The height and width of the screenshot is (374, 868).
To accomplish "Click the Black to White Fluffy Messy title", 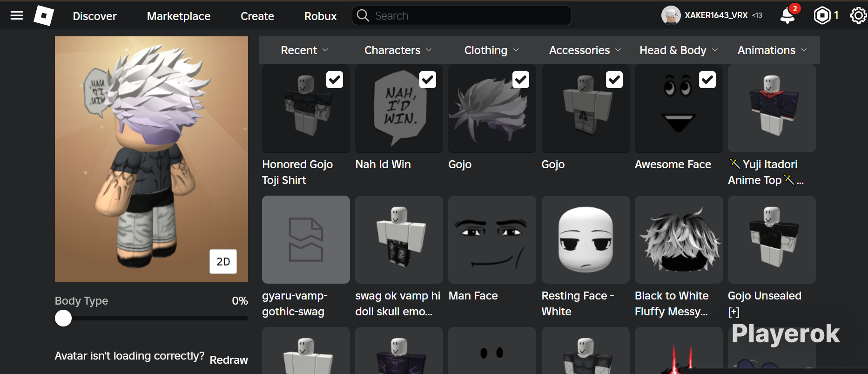I will click(672, 304).
